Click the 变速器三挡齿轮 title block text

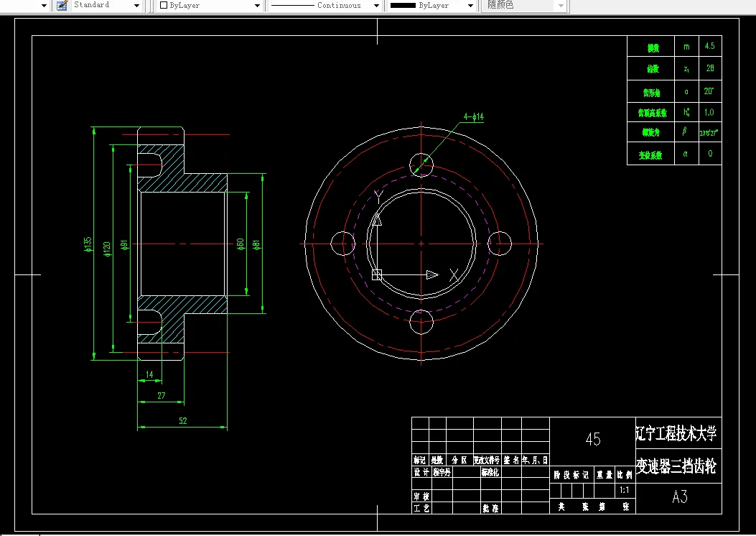676,466
